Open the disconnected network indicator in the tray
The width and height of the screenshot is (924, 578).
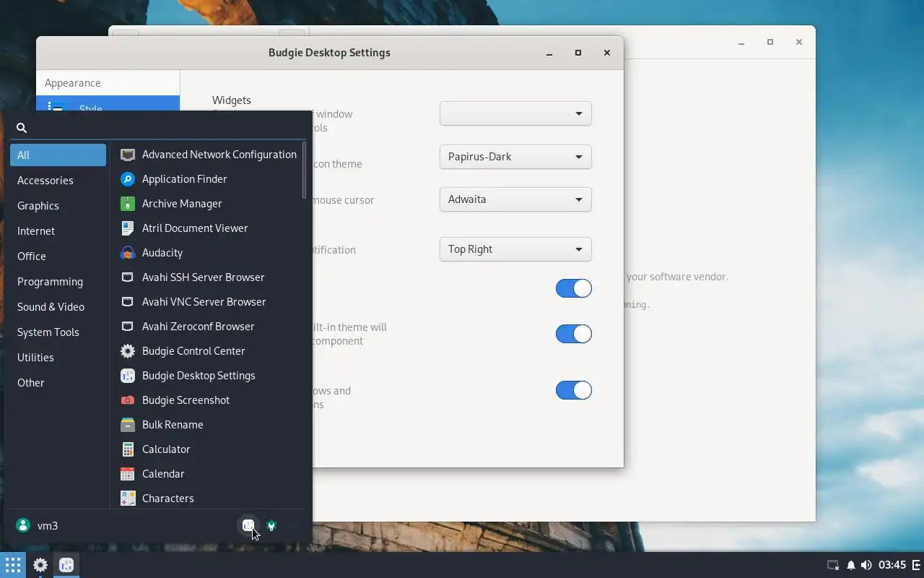(x=833, y=565)
